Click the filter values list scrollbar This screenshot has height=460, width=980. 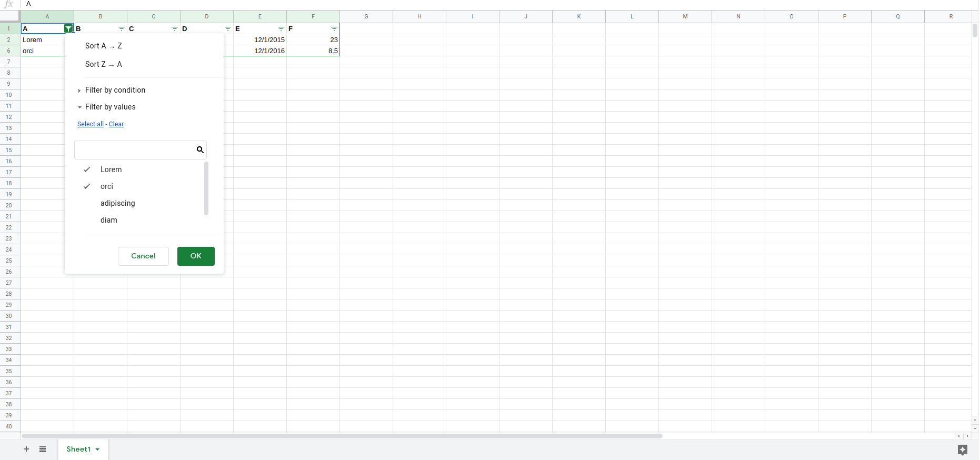point(206,188)
